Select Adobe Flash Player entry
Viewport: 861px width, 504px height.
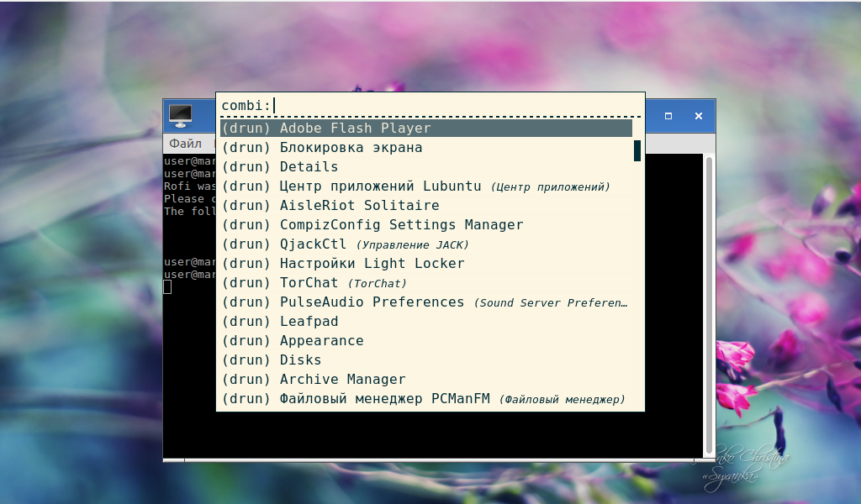[x=426, y=128]
